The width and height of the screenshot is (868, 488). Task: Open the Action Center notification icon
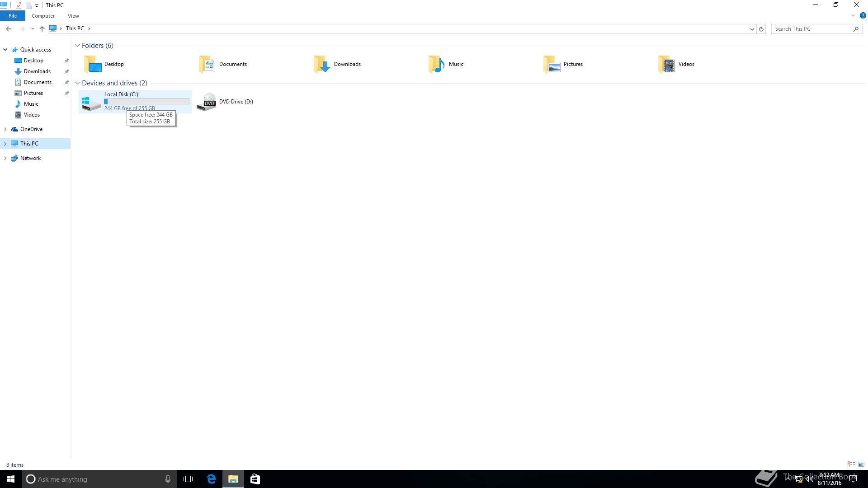[x=853, y=479]
